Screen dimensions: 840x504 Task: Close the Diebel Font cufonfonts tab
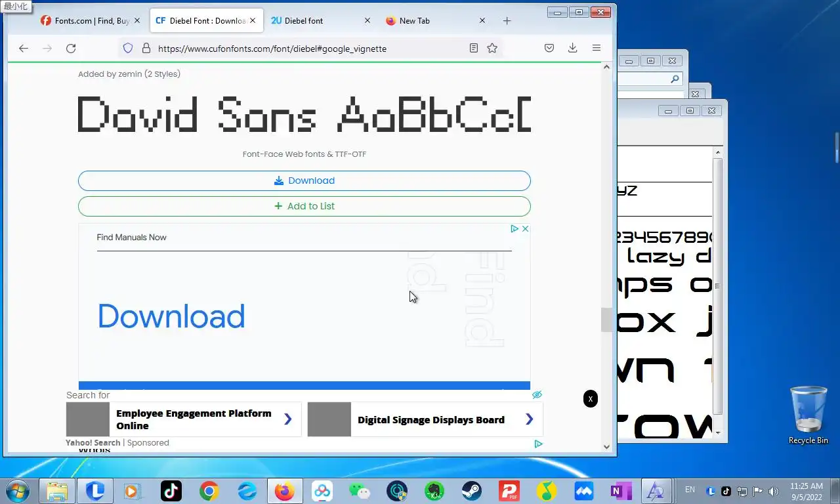(x=253, y=20)
